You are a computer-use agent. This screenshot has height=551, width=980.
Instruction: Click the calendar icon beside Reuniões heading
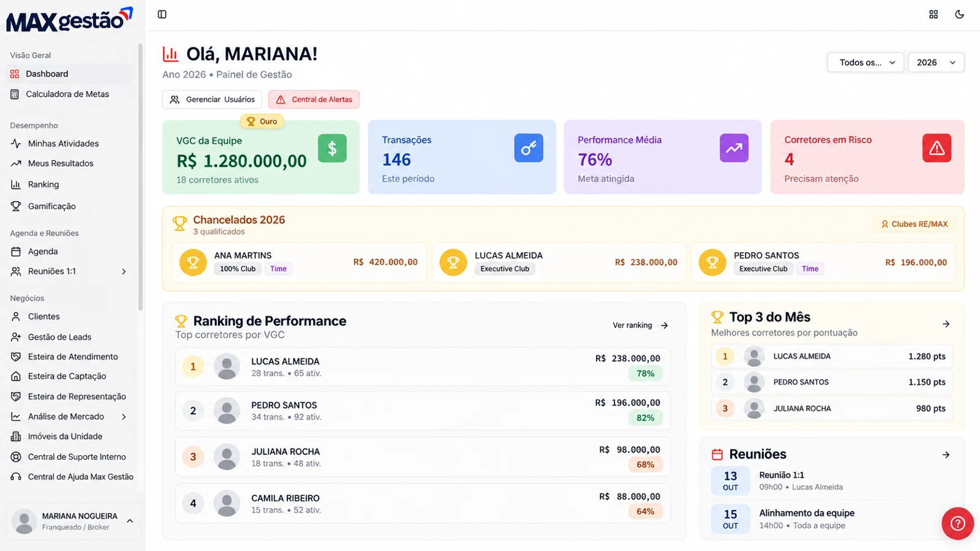click(x=717, y=454)
